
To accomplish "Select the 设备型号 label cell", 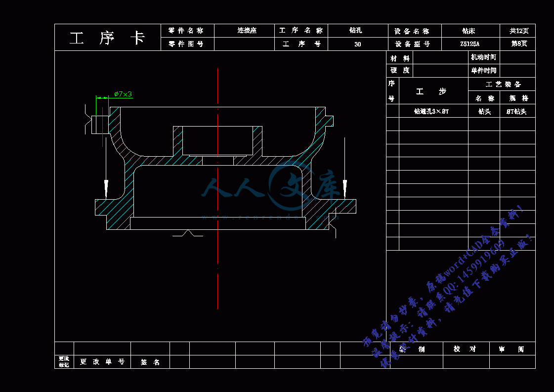I will (x=415, y=44).
